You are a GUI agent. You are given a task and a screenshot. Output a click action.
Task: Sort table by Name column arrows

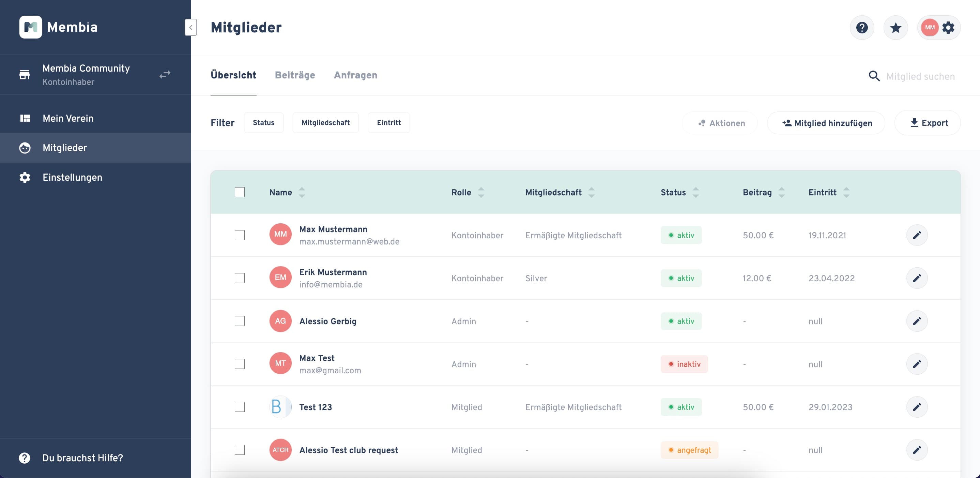pos(302,193)
